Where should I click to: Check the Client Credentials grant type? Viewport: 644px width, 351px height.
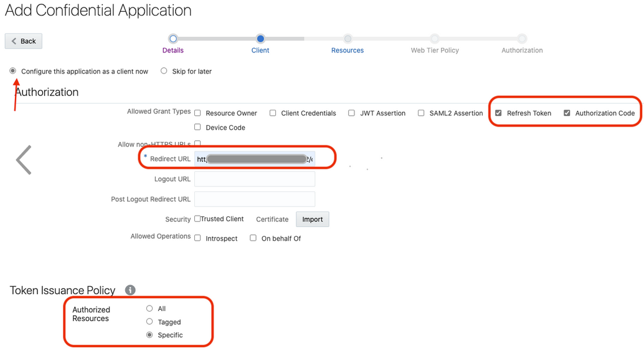coord(273,113)
